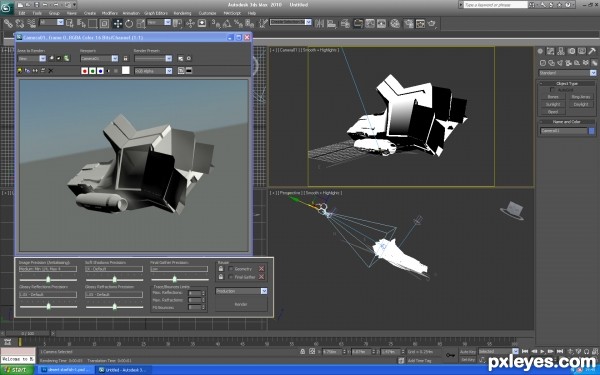
Task: Open the 3ds Max application button menu
Action: pyautogui.click(x=7, y=8)
